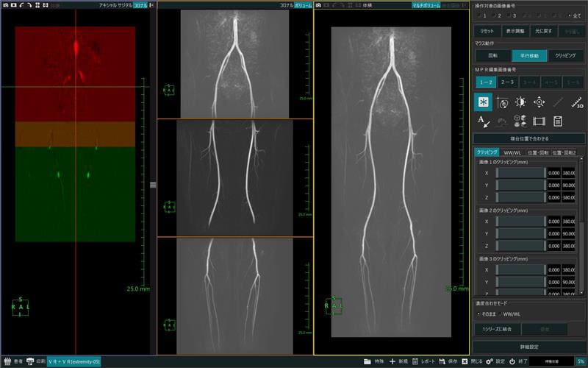This screenshot has width=588, height=368.
Task: Click the image 1 X clipping slider
Action: point(520,173)
